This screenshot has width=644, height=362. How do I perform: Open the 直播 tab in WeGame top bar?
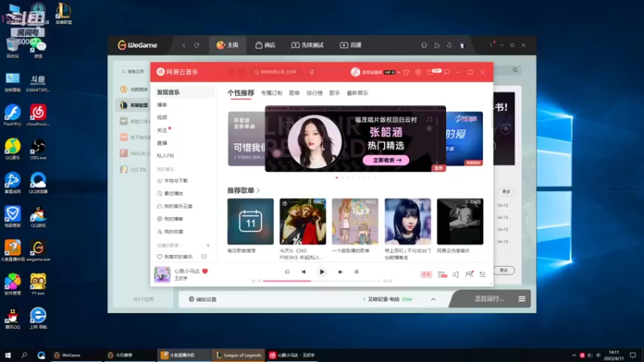point(350,45)
